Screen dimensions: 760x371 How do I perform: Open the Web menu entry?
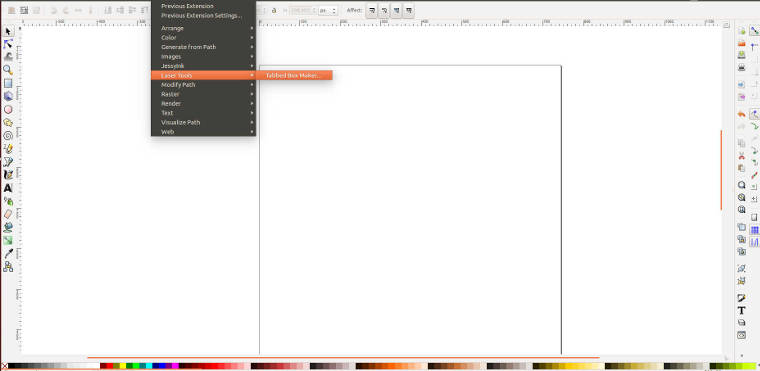(x=204, y=132)
